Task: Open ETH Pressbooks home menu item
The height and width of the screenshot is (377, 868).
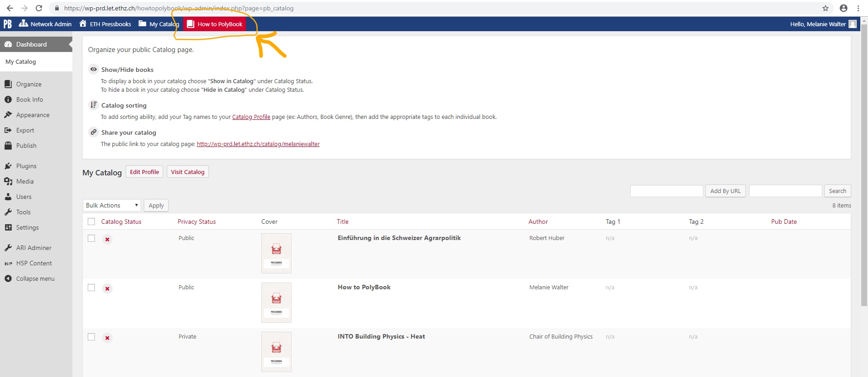Action: (x=105, y=24)
